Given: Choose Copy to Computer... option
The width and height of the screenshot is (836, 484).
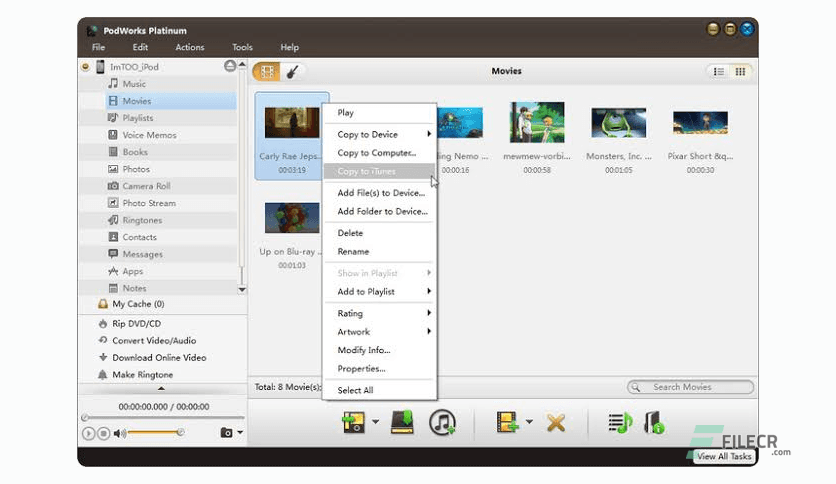Looking at the screenshot, I should [x=380, y=153].
